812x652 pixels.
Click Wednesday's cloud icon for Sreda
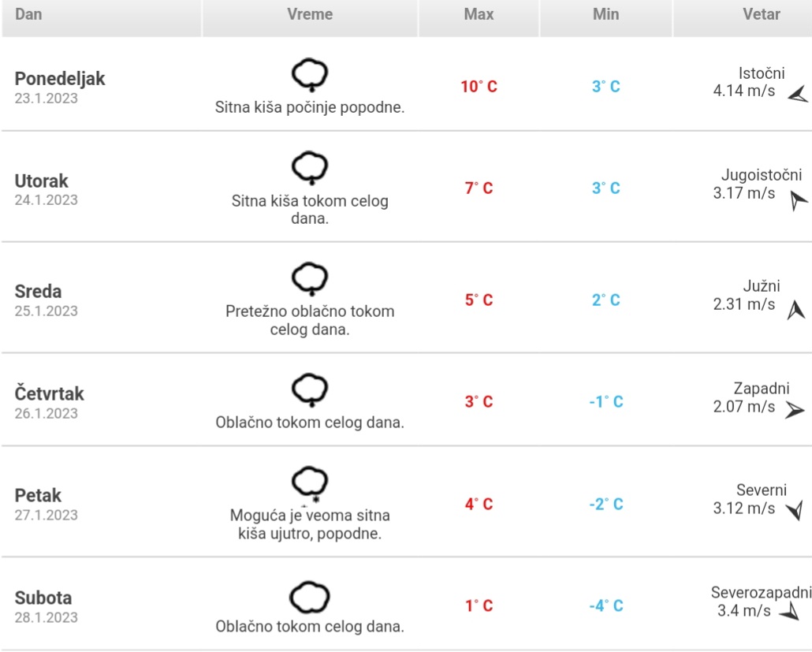tap(310, 278)
